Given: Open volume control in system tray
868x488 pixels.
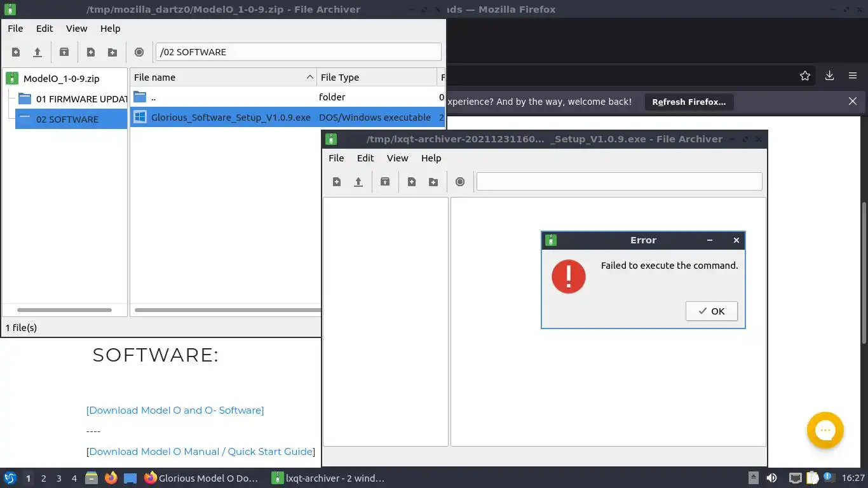Looking at the screenshot, I should pyautogui.click(x=771, y=478).
